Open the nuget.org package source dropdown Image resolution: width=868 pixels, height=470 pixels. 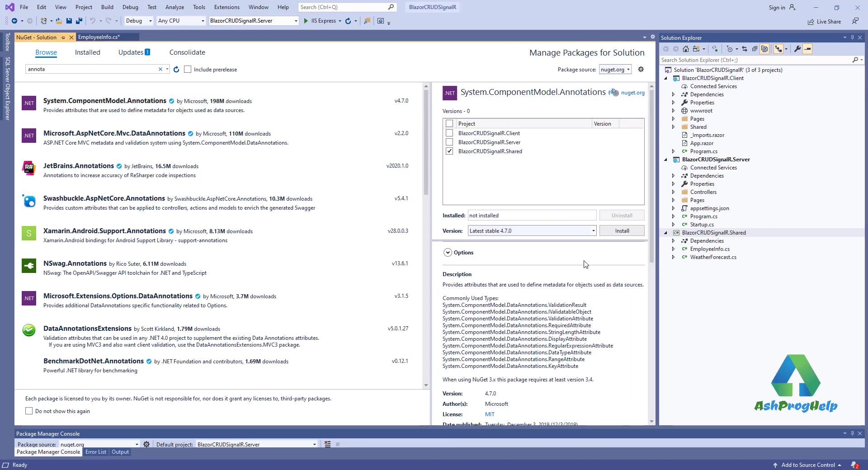[x=615, y=69]
